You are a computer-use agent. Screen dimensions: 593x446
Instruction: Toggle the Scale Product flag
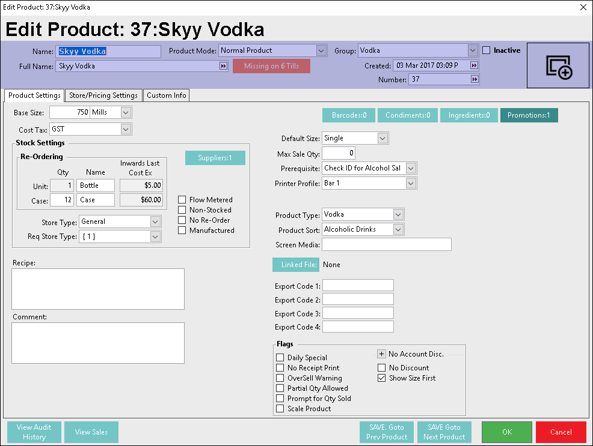280,408
